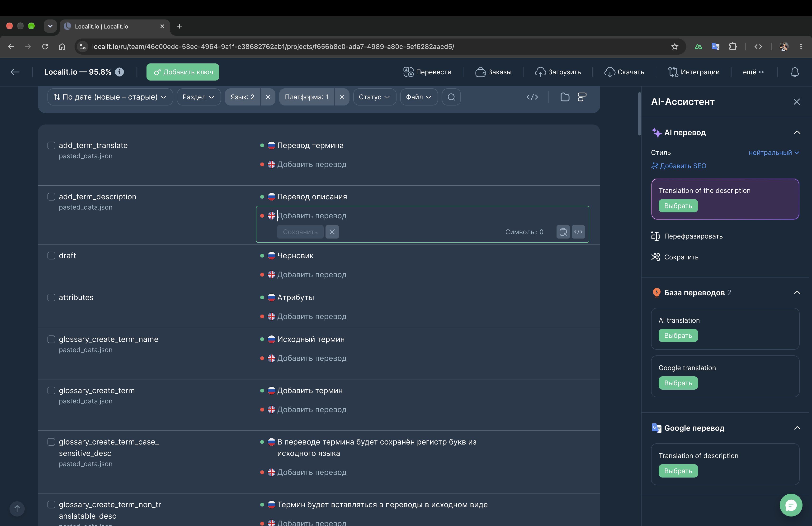
Task: Open Заказы in the top bar
Action: tap(493, 72)
